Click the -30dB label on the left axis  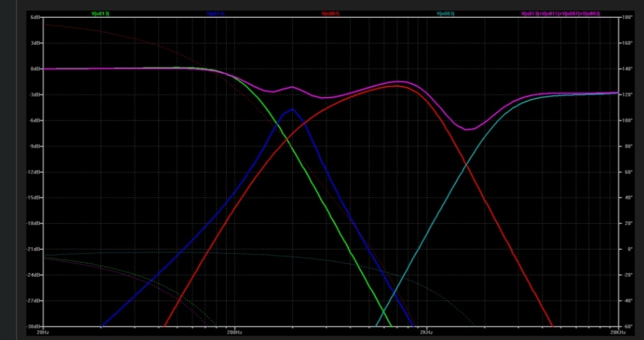pos(34,327)
